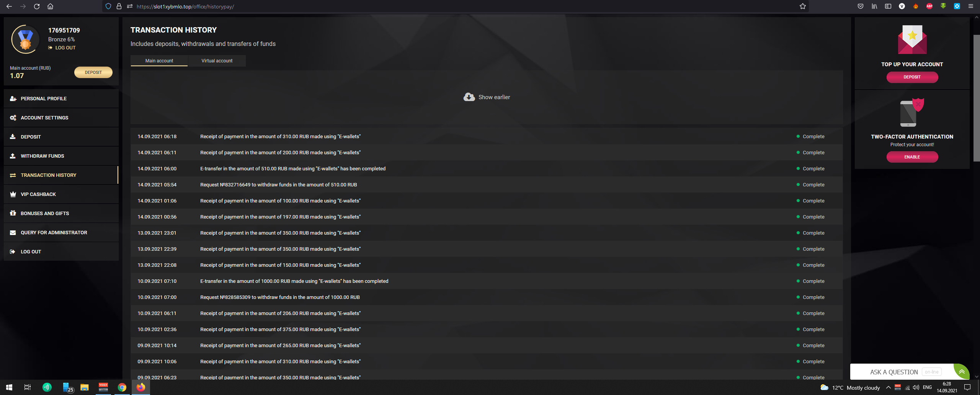Click the Log Out link under username
The width and height of the screenshot is (980, 395).
click(x=65, y=48)
